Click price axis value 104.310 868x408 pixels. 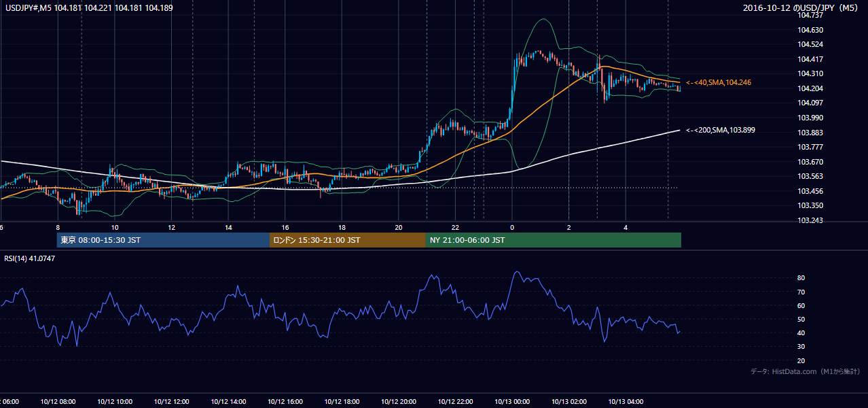[810, 73]
